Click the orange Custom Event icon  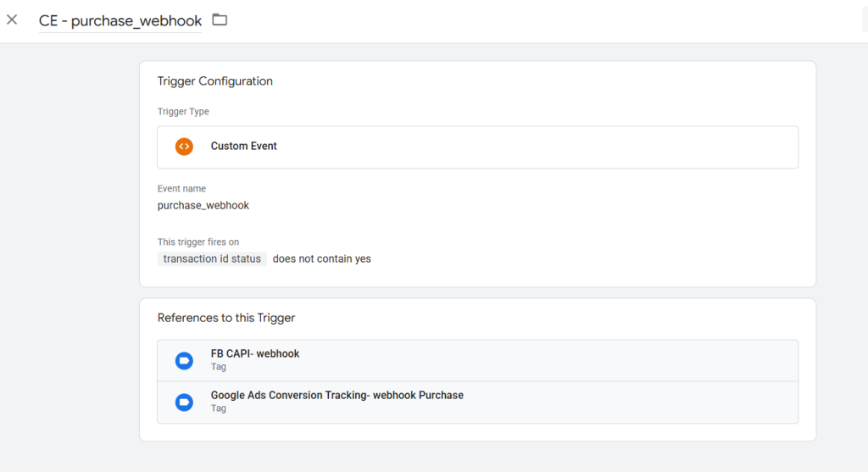pyautogui.click(x=184, y=147)
